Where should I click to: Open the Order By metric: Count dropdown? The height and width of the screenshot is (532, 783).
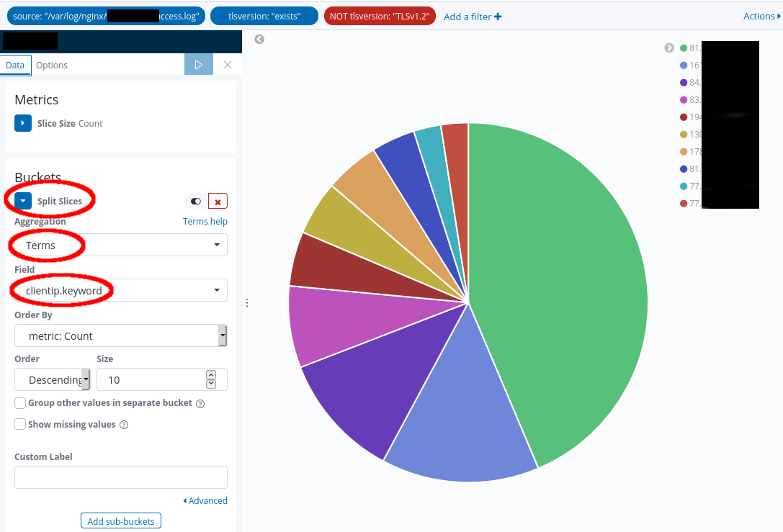pos(121,336)
